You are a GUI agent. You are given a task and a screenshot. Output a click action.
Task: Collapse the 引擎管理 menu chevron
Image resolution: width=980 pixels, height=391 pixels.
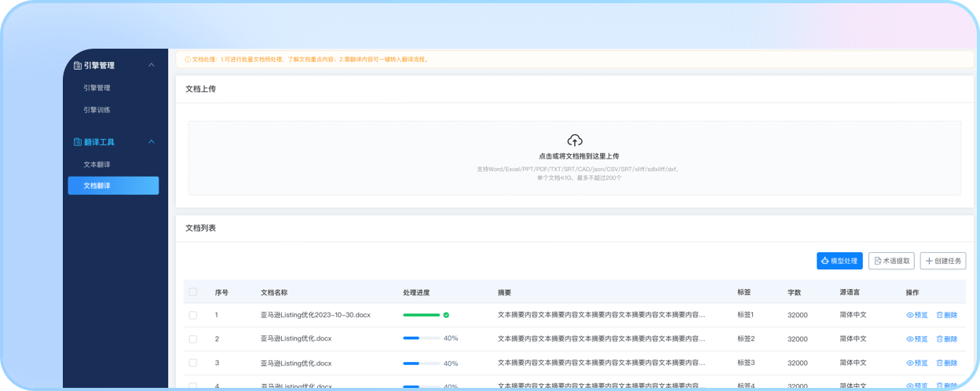coord(152,65)
